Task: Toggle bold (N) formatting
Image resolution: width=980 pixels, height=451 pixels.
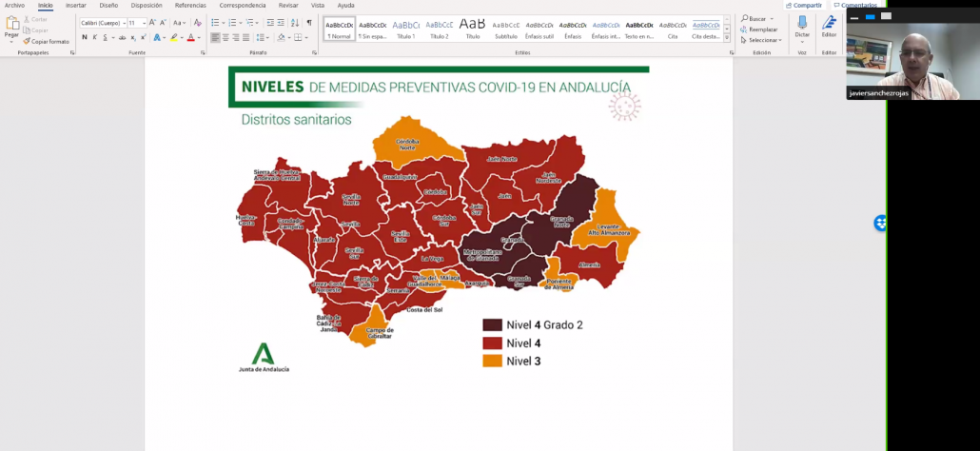Action: 84,37
